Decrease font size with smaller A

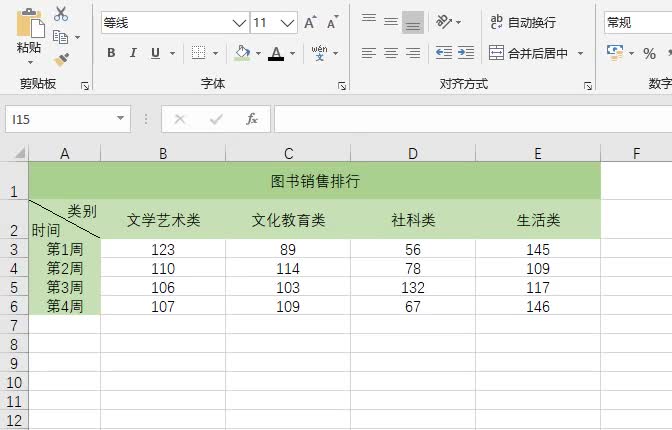332,22
